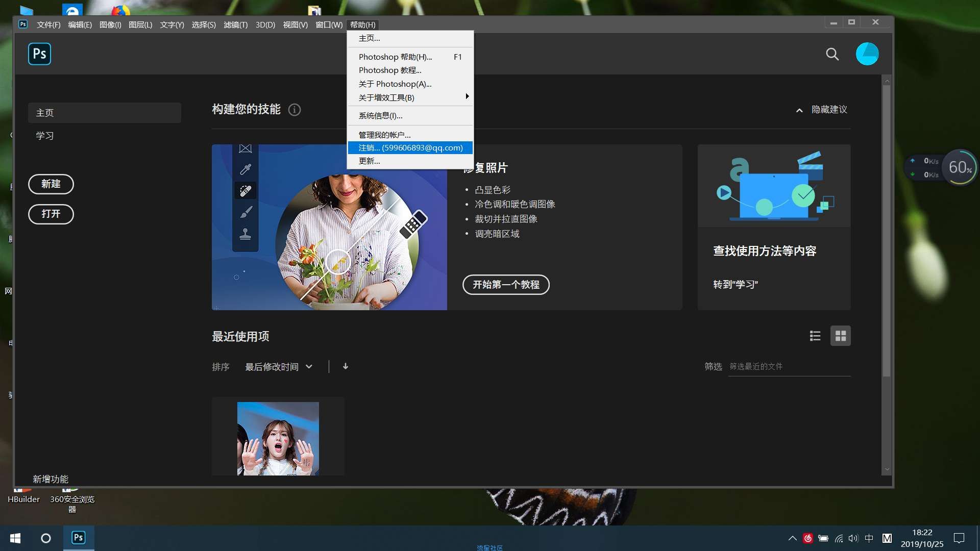Click the 查找使用方法等内容 card illustration
Image resolution: width=980 pixels, height=551 pixels.
click(x=774, y=186)
